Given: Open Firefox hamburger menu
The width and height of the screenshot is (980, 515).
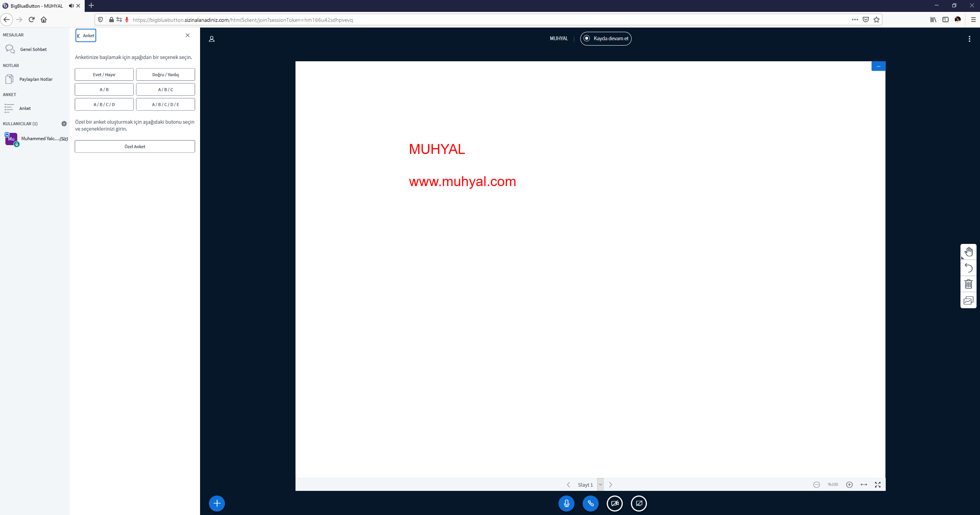Looking at the screenshot, I should 973,20.
